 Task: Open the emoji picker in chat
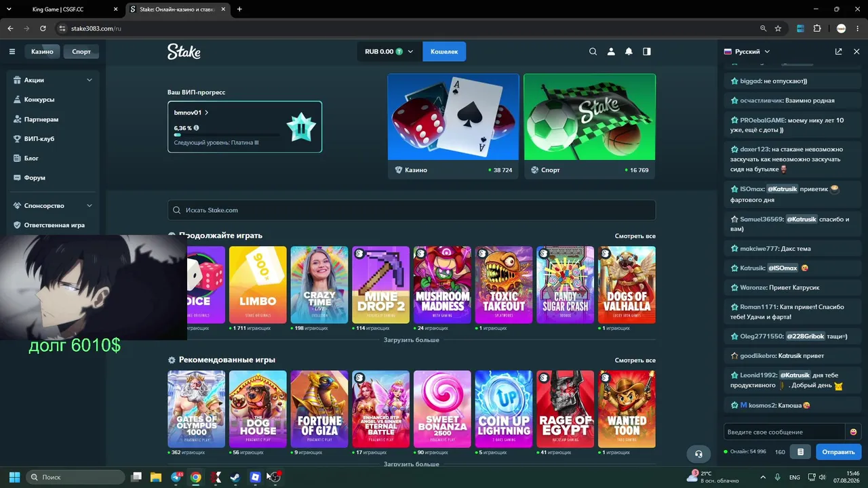pyautogui.click(x=853, y=432)
